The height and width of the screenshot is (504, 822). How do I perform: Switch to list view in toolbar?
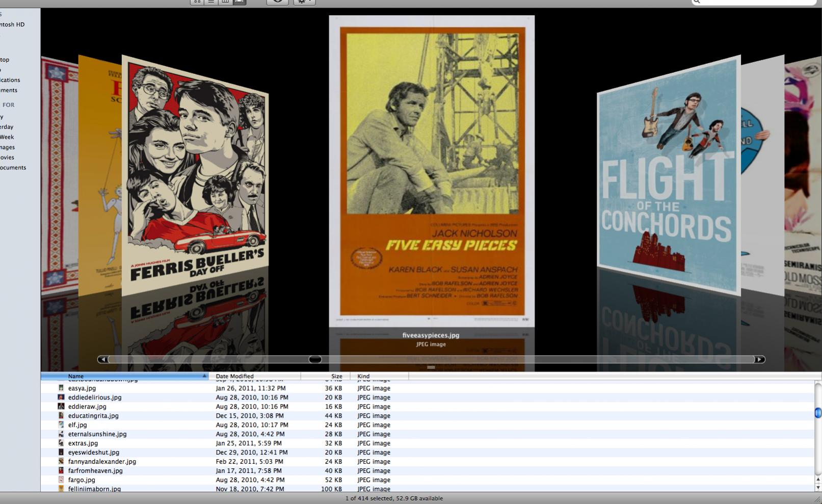(x=211, y=2)
